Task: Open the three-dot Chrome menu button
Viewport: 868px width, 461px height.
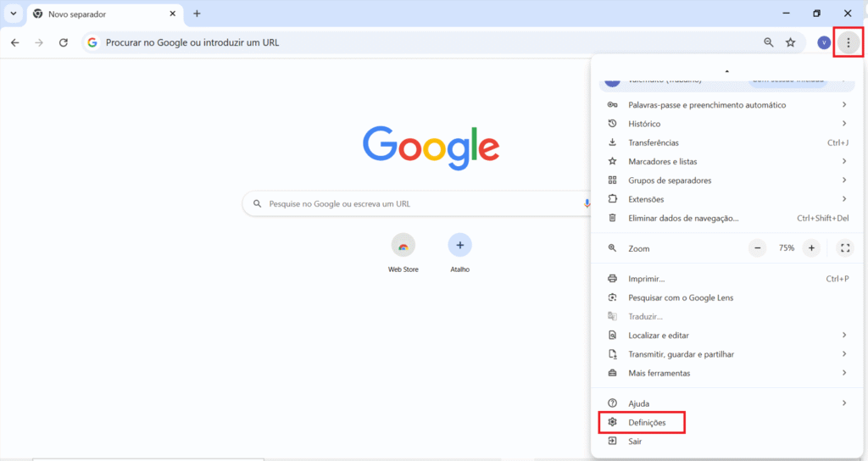Action: pyautogui.click(x=848, y=42)
